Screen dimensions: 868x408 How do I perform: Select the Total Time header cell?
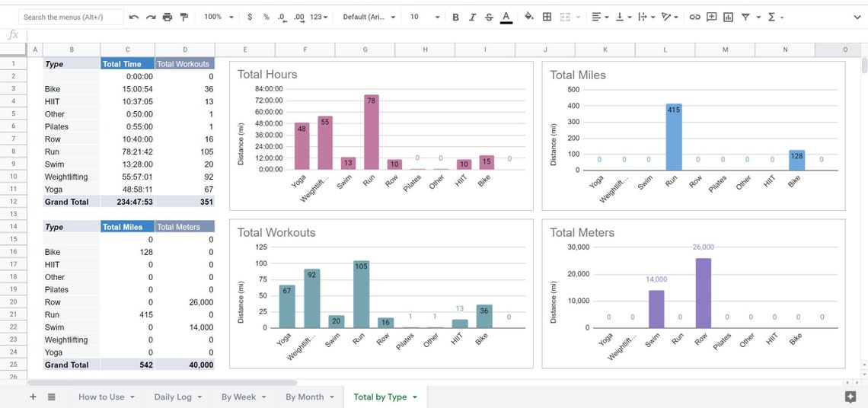click(127, 64)
